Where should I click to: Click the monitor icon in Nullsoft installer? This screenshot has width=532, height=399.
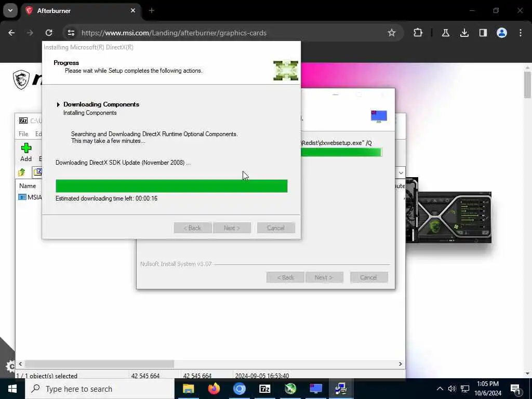(379, 116)
